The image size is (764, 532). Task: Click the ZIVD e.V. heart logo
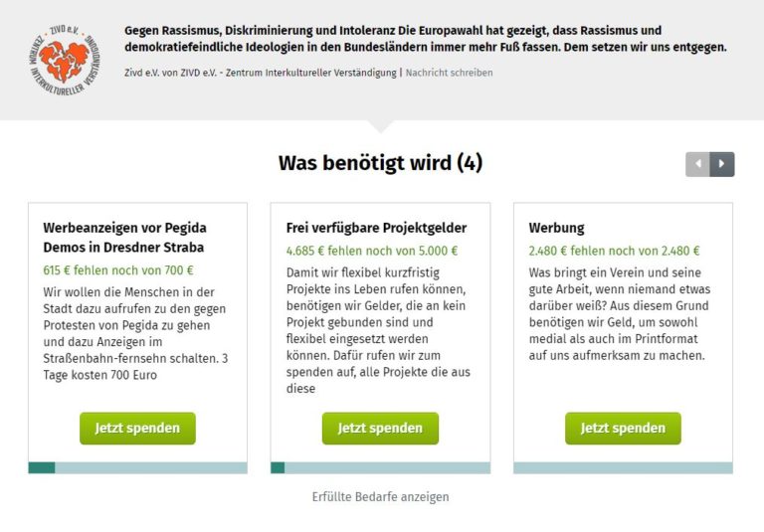tap(65, 60)
